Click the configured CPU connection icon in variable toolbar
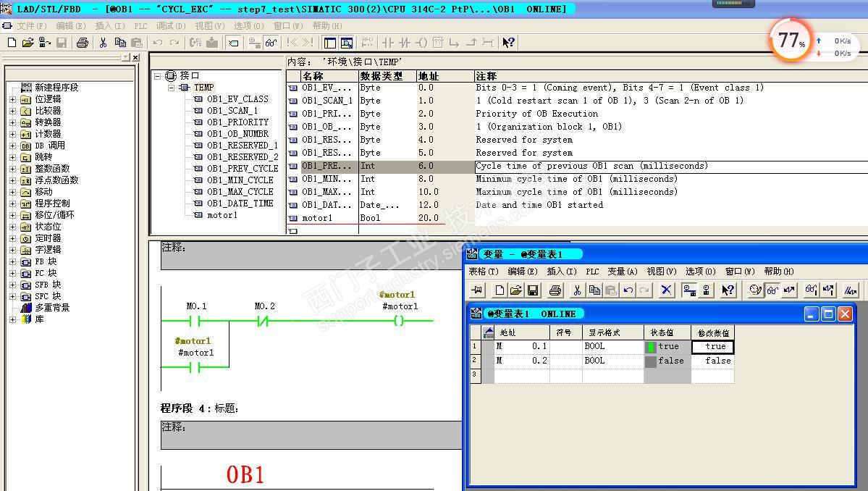This screenshot has width=868, height=491. (x=707, y=290)
